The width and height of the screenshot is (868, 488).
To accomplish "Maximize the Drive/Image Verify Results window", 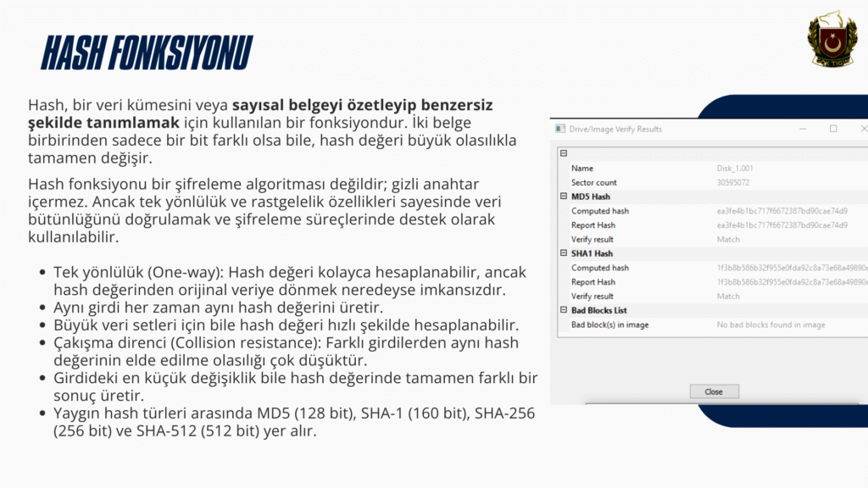I will (833, 129).
